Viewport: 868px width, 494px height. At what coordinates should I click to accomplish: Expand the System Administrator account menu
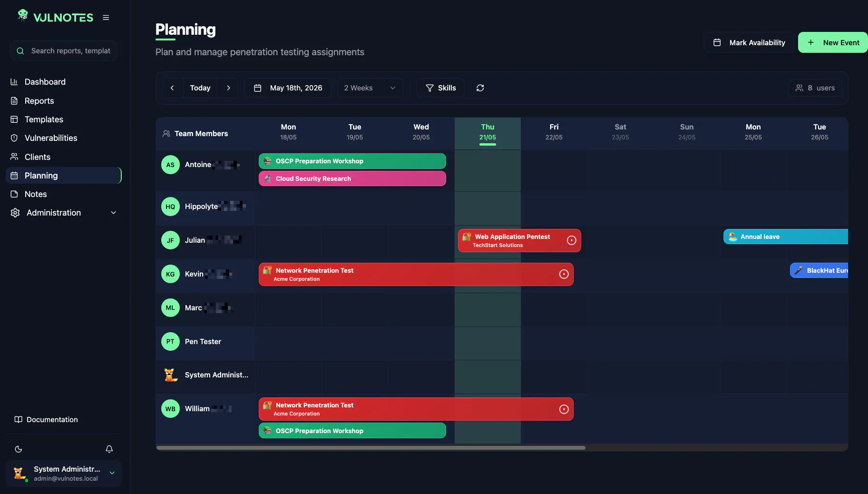pyautogui.click(x=64, y=474)
